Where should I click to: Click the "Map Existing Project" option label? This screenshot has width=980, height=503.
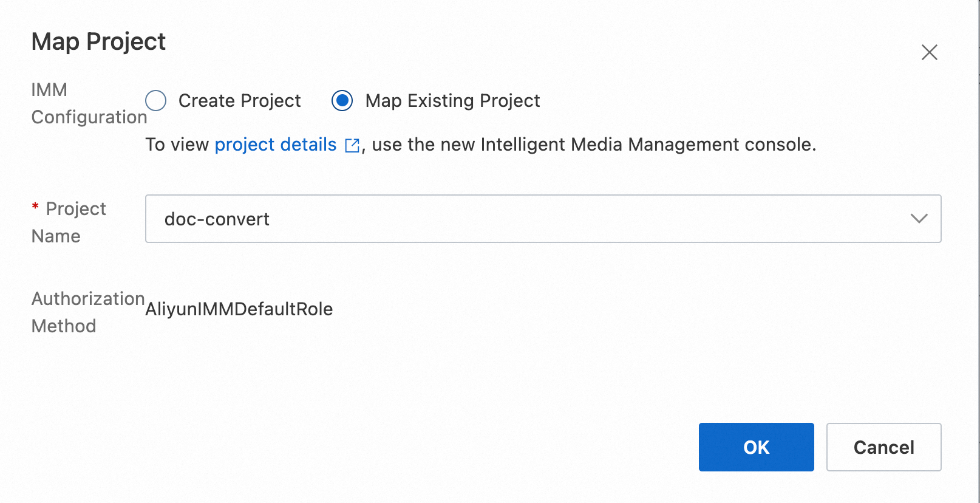point(452,101)
